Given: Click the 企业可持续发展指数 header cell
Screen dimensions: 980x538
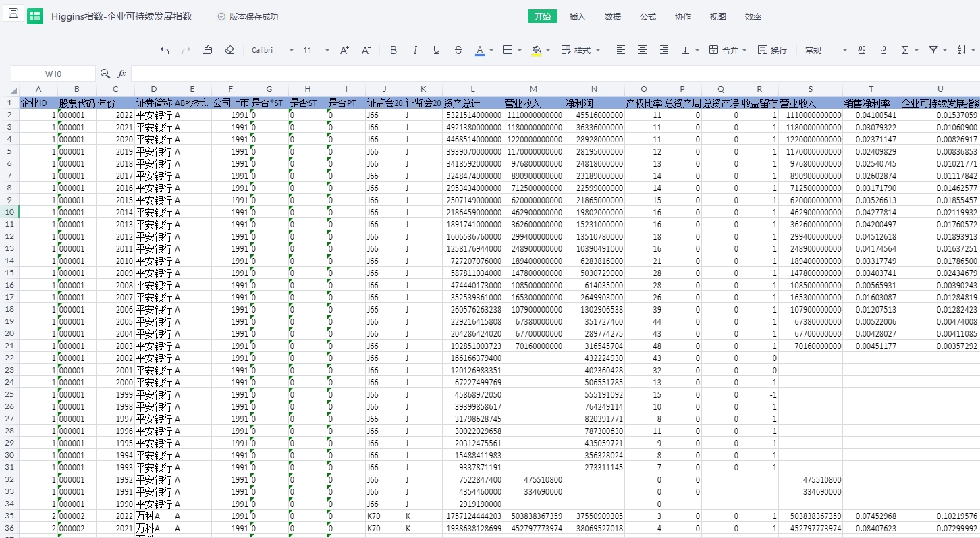Looking at the screenshot, I should pyautogui.click(x=940, y=103).
